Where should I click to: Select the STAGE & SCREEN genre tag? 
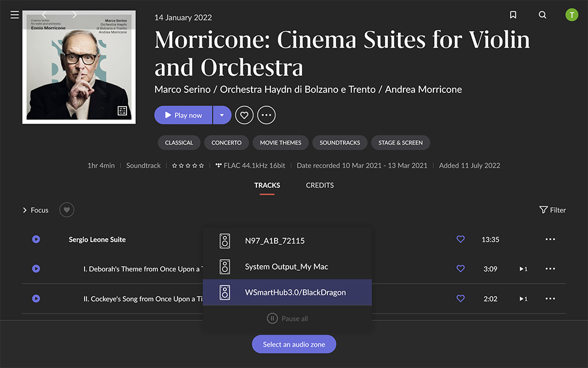pos(400,142)
